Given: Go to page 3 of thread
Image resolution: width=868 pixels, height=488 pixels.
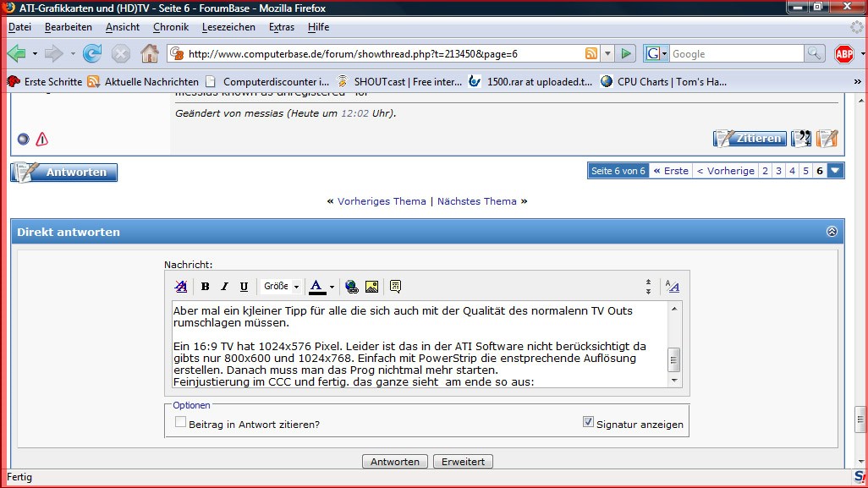Looking at the screenshot, I should tap(778, 170).
